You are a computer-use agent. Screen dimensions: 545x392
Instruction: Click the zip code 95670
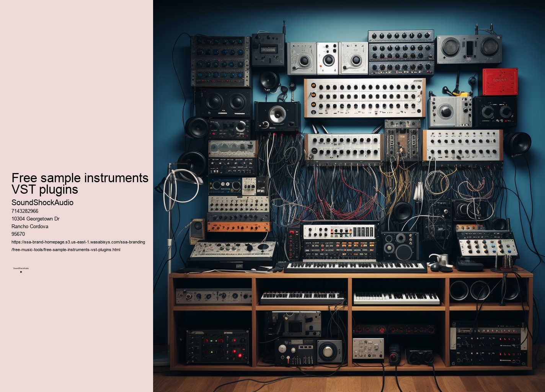point(18,234)
